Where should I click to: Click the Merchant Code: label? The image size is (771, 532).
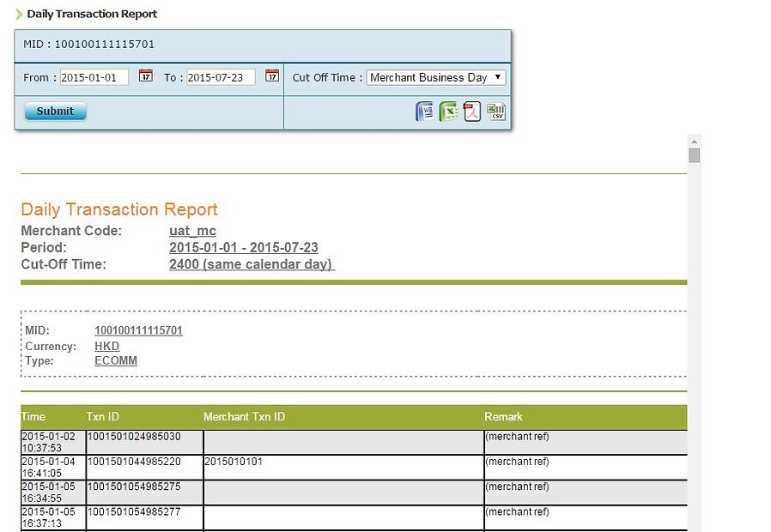pyautogui.click(x=71, y=231)
